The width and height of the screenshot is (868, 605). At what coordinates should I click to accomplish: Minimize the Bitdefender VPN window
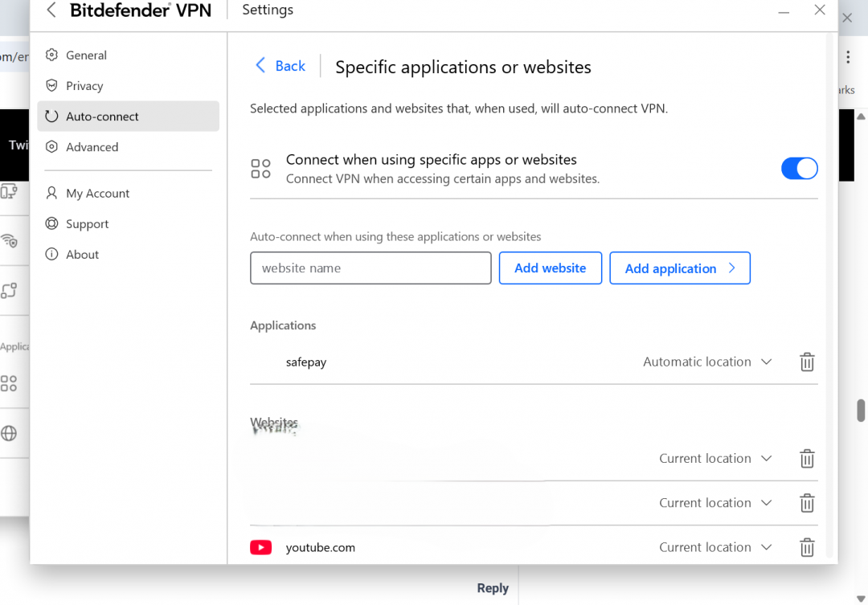(x=784, y=11)
